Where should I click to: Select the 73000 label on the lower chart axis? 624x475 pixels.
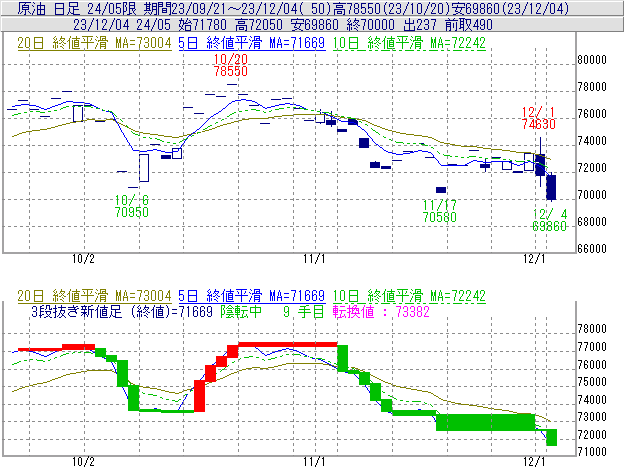coord(592,417)
